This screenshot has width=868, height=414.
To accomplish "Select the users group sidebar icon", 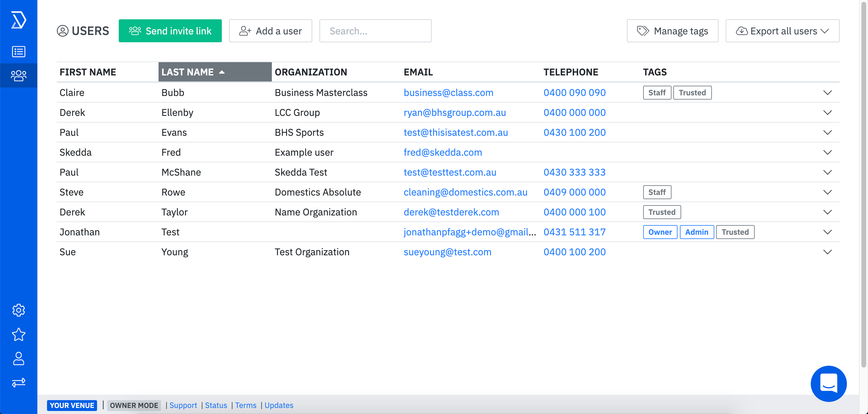I will (x=18, y=75).
